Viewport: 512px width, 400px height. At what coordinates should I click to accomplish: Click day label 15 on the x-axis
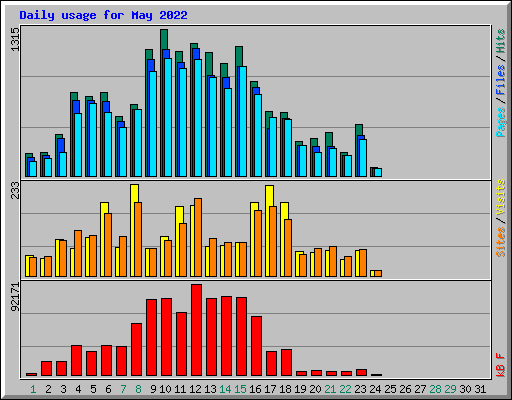[240, 389]
